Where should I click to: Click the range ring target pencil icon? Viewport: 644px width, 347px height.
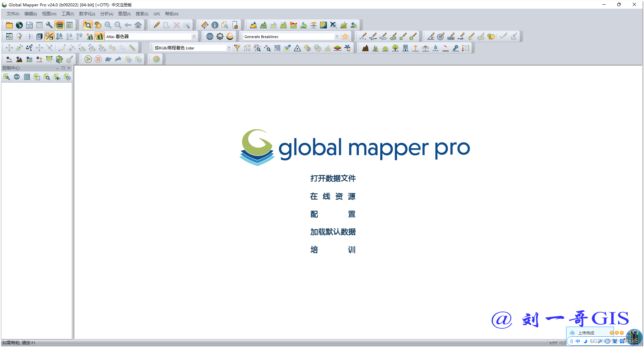click(x=441, y=36)
